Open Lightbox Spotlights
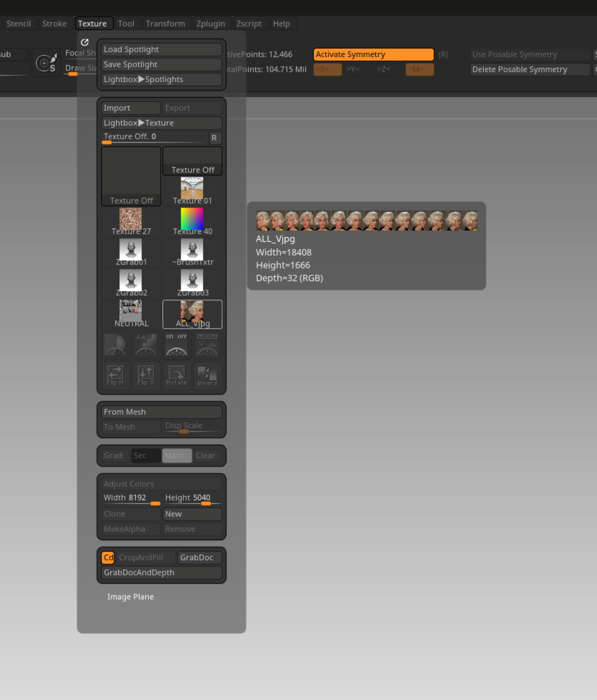 coord(162,79)
